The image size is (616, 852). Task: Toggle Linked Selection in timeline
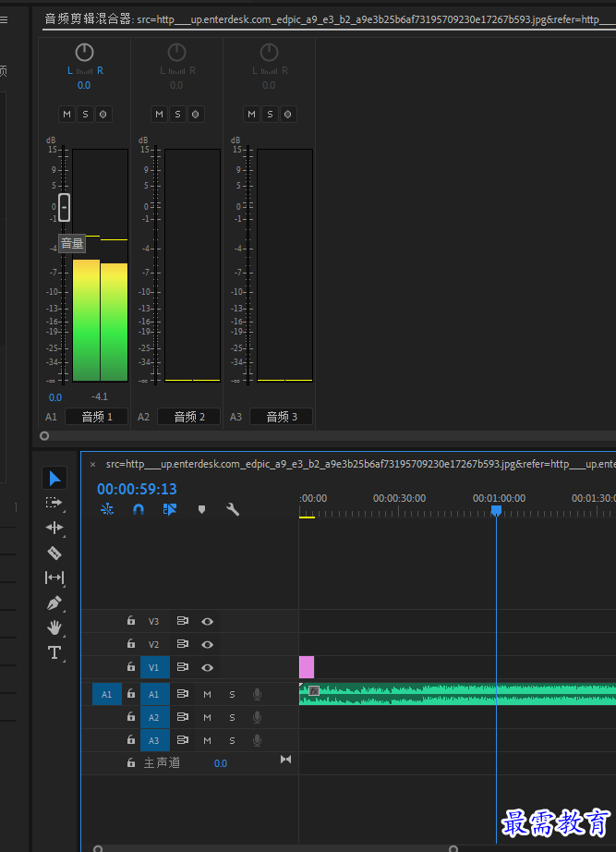pyautogui.click(x=170, y=509)
